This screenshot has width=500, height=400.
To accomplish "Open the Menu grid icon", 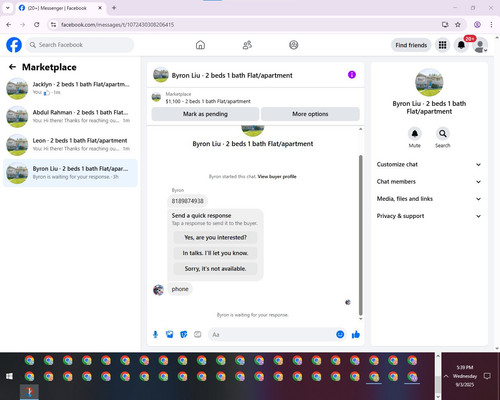I will pyautogui.click(x=442, y=45).
